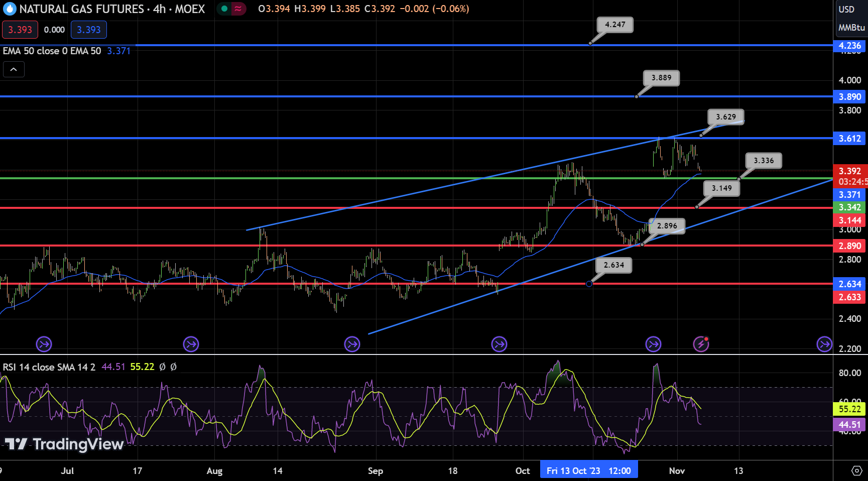Click the 3.629 price callout label

point(725,117)
